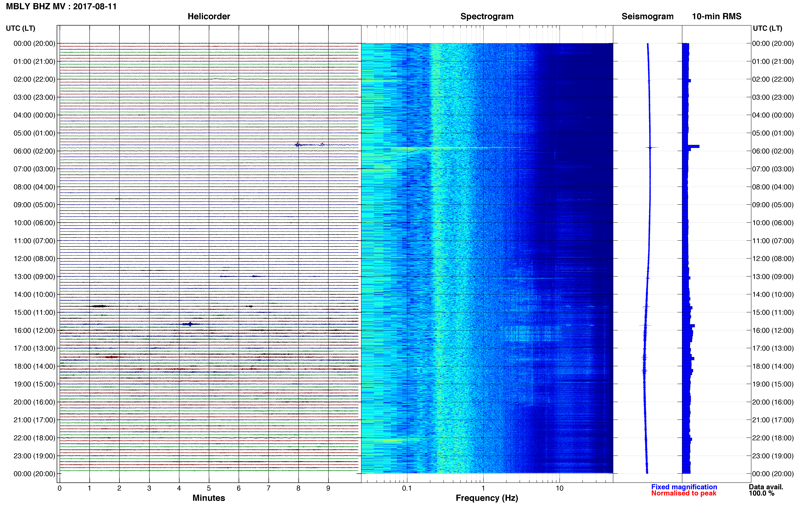Click the "Seismogram" panel heading
The width and height of the screenshot is (812, 508).
tap(648, 16)
